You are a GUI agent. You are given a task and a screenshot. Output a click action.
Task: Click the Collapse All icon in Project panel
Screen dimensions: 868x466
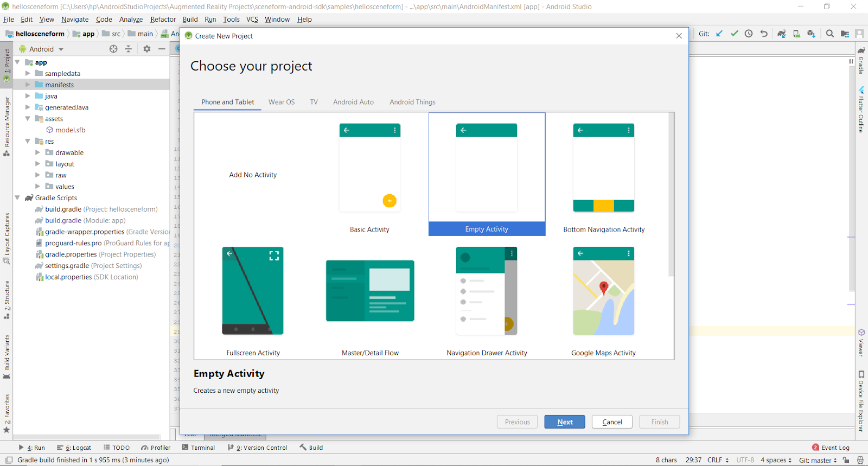pos(129,49)
